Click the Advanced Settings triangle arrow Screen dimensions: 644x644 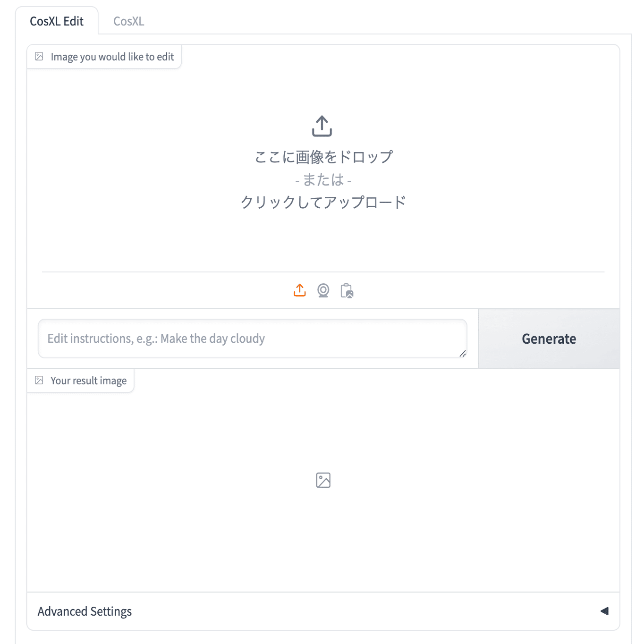click(604, 611)
